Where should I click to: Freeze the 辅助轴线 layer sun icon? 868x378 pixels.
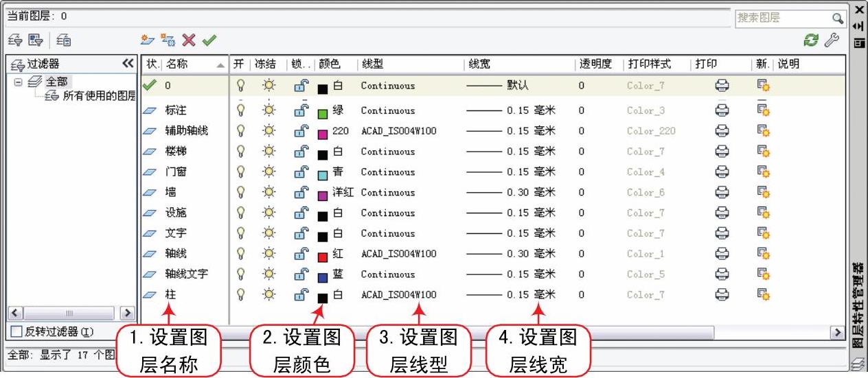pyautogui.click(x=269, y=131)
